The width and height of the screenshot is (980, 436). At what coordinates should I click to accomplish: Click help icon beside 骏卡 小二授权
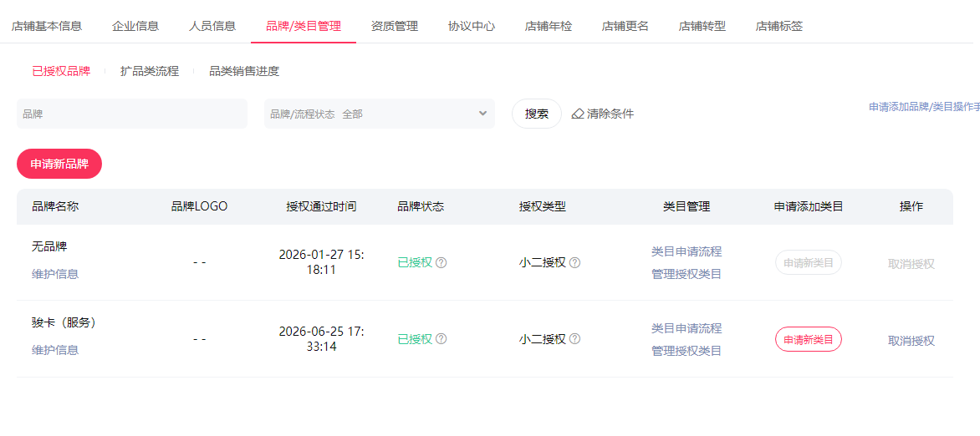[575, 338]
